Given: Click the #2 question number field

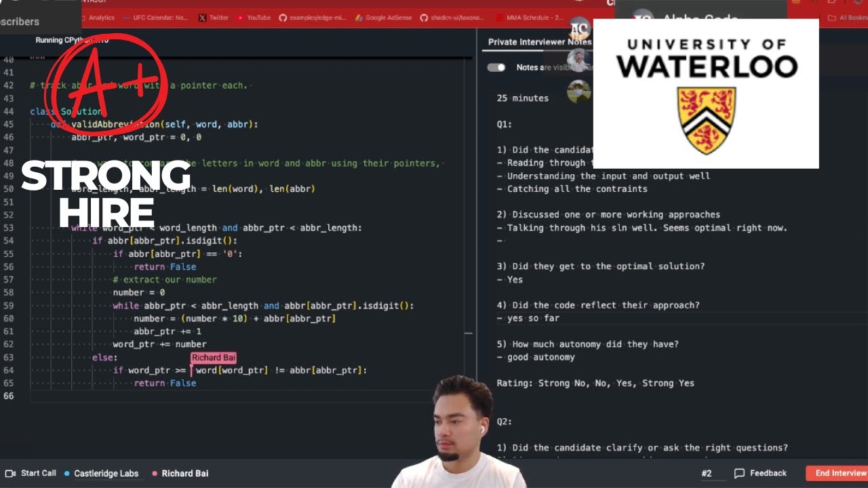Looking at the screenshot, I should coord(707,473).
